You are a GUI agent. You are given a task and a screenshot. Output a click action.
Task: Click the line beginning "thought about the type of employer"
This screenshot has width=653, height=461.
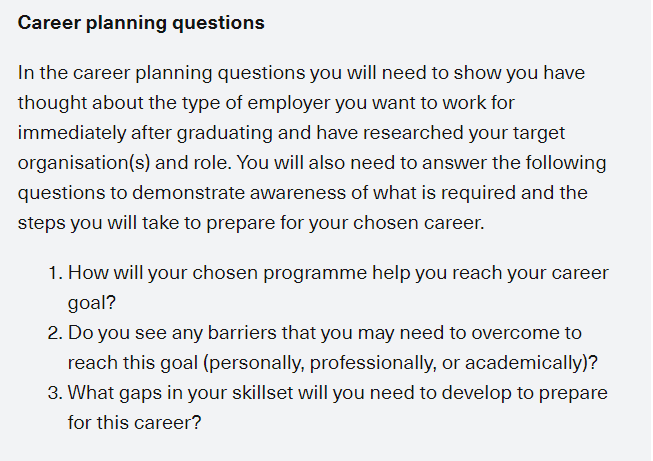click(266, 103)
